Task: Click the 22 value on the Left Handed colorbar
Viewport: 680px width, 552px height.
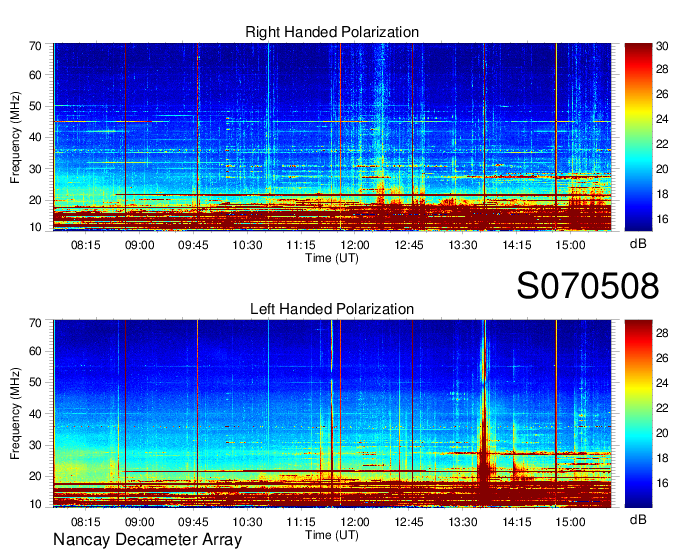Action: (662, 408)
